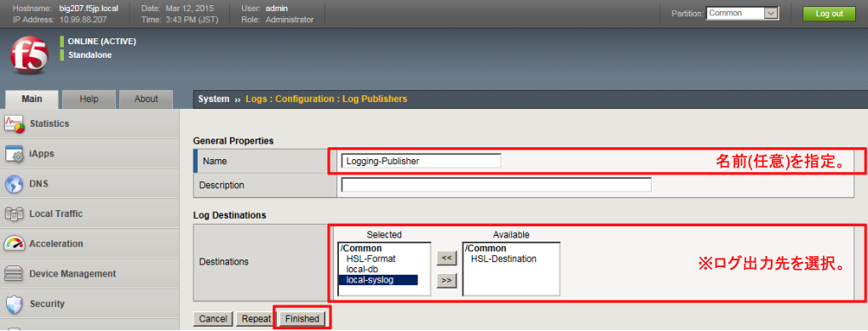Image resolution: width=868 pixels, height=331 pixels.
Task: Open the iApps gear icon
Action: pyautogui.click(x=15, y=154)
